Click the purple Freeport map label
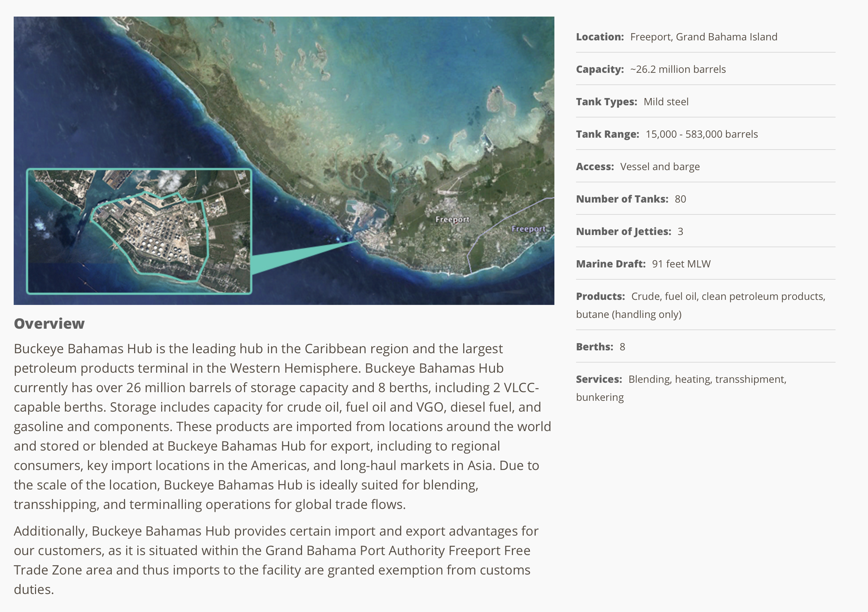The width and height of the screenshot is (868, 612). [x=528, y=229]
